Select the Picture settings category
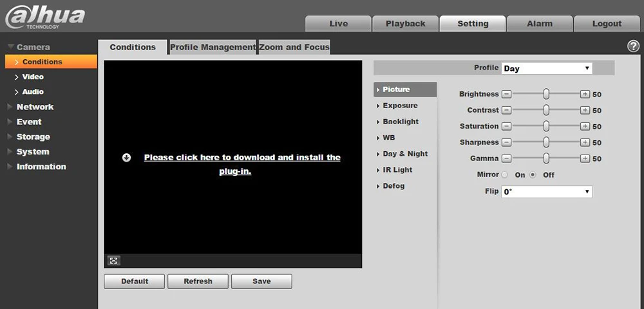The width and height of the screenshot is (644, 309). coord(405,89)
